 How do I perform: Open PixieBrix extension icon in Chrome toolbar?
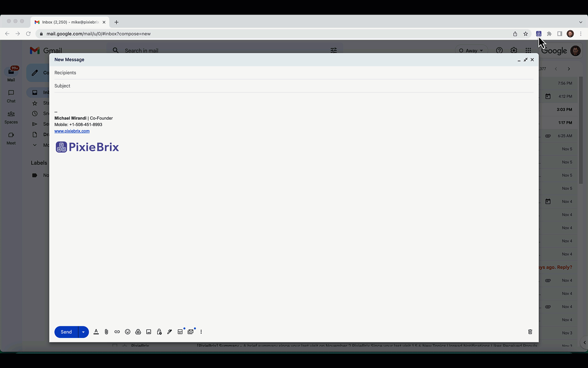[539, 34]
